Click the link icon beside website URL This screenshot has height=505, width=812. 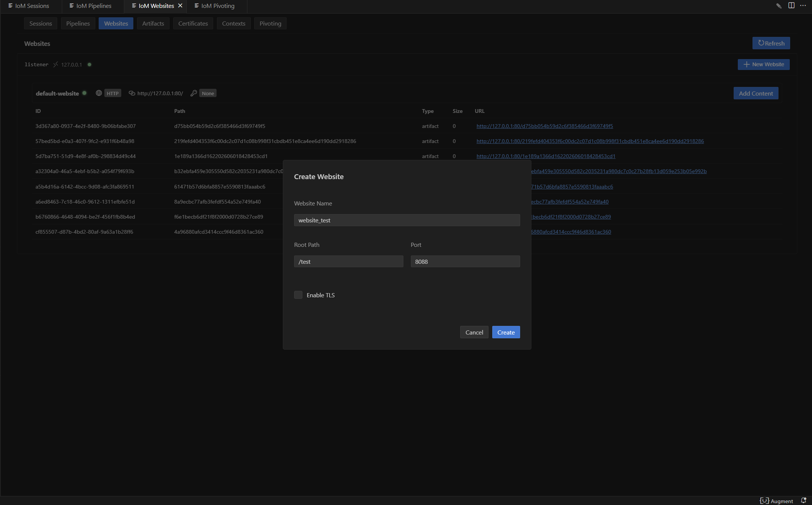(x=132, y=93)
